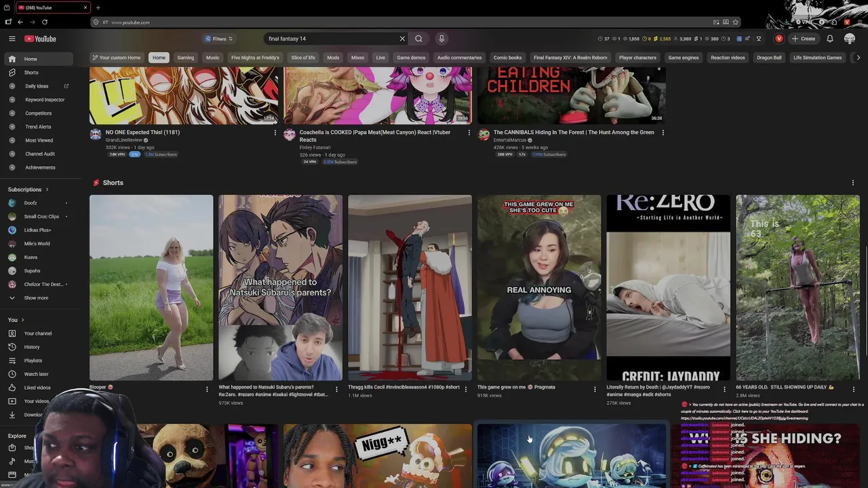Screen dimensions: 868x488
Task: Open the account avatar menu
Action: tap(850, 39)
